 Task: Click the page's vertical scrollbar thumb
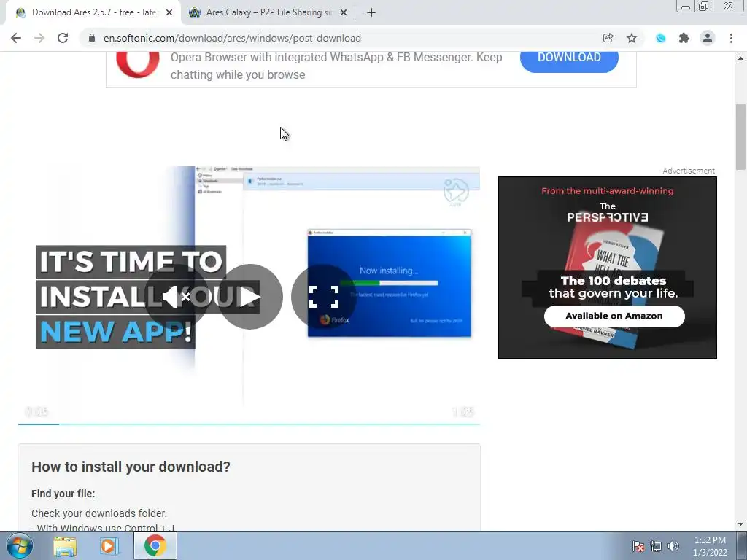click(x=740, y=136)
